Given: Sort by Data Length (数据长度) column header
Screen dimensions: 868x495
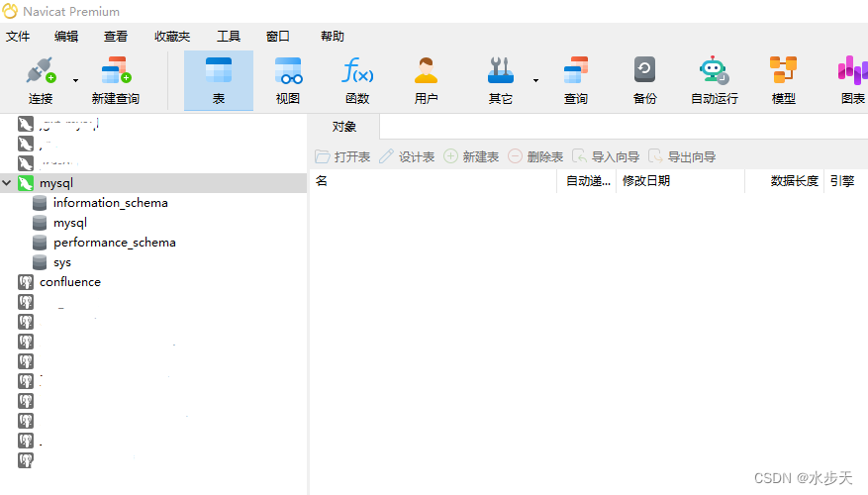Looking at the screenshot, I should (x=785, y=181).
